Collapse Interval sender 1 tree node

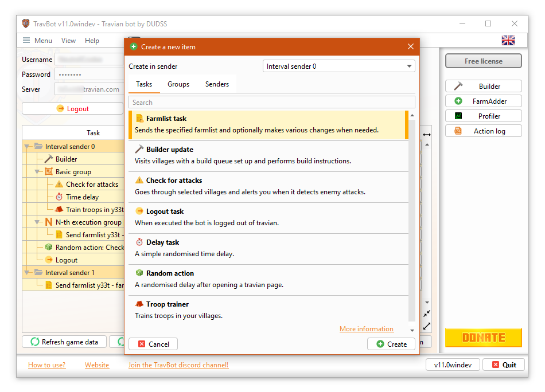(27, 273)
